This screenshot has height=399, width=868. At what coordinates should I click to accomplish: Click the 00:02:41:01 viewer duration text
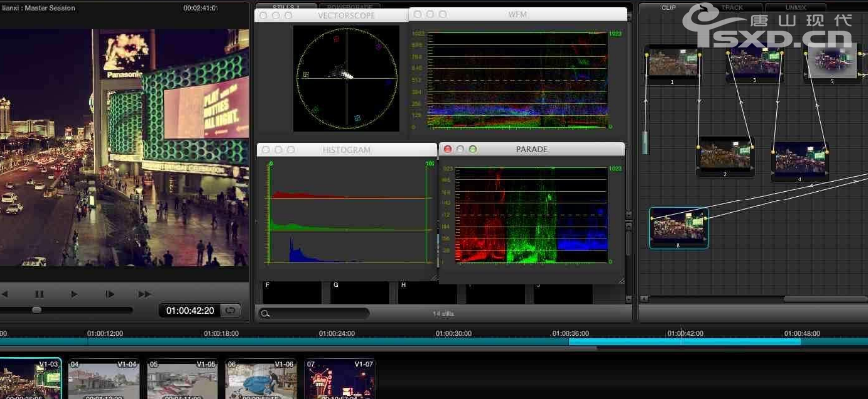[x=201, y=8]
